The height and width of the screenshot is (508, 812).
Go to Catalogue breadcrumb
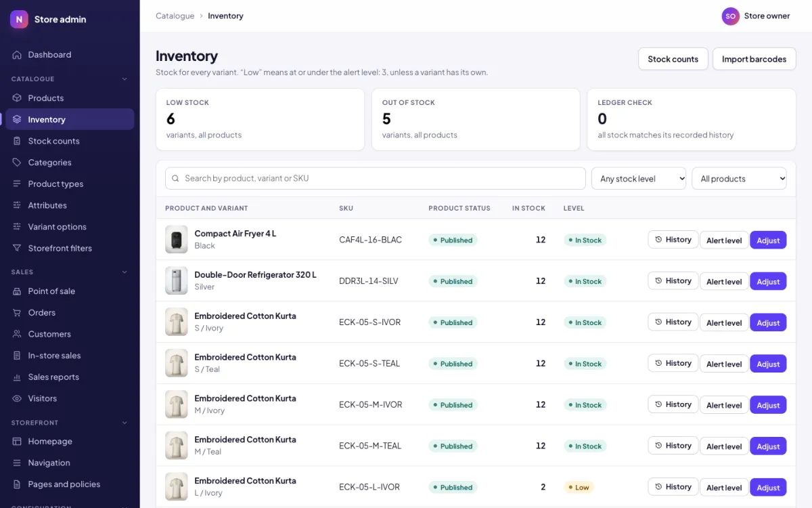(175, 16)
